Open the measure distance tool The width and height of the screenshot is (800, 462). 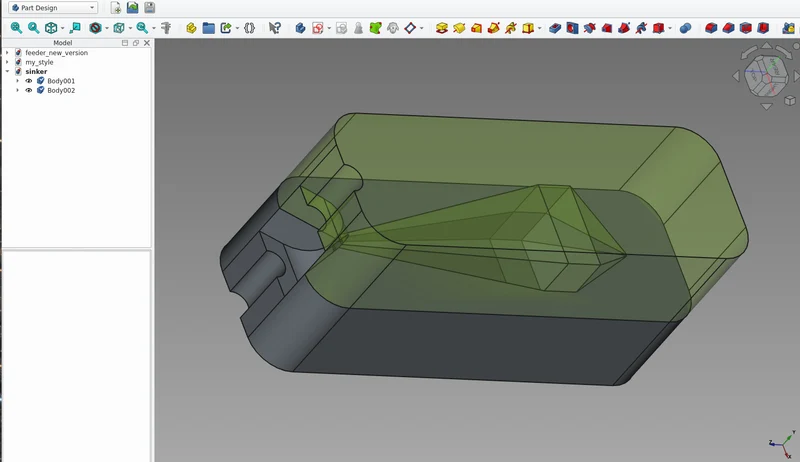tap(166, 28)
